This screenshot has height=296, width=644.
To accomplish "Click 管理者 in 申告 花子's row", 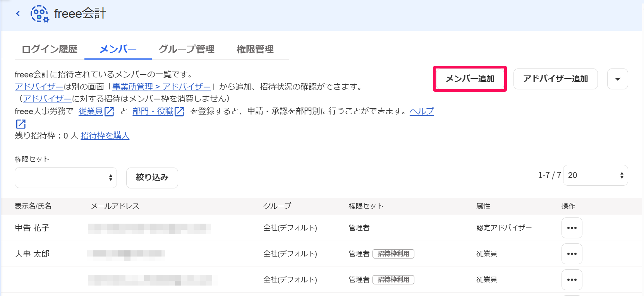I will point(359,228).
